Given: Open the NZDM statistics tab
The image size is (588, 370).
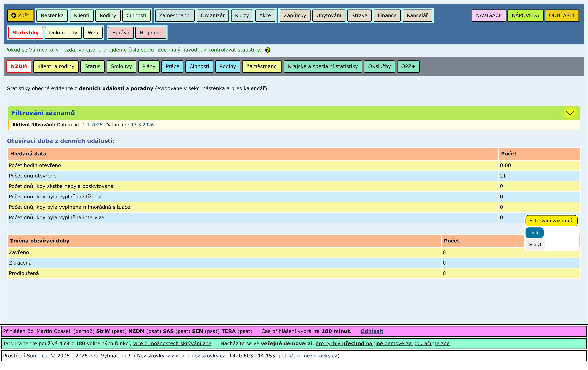Looking at the screenshot, I should pyautogui.click(x=19, y=67).
